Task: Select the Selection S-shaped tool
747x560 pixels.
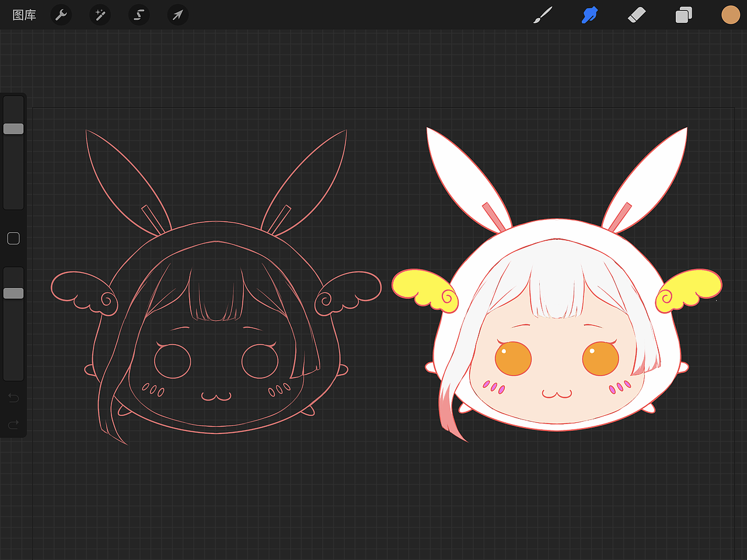Action: 139,15
